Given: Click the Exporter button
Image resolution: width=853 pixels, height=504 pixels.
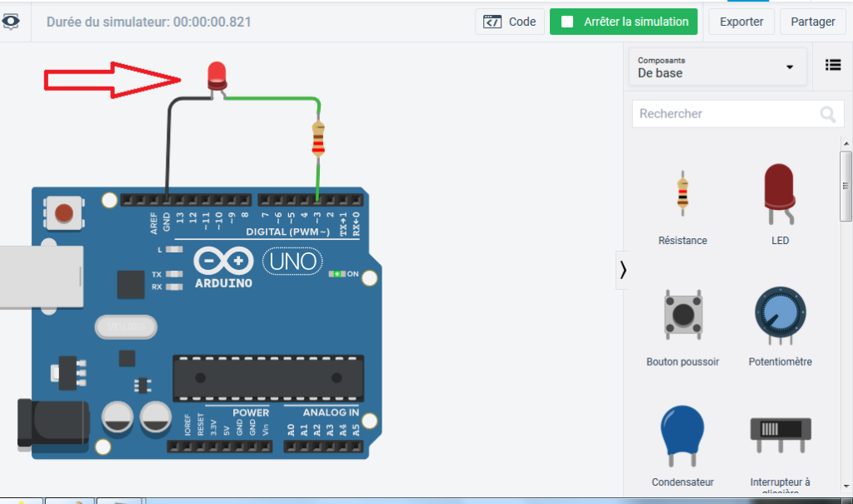Looking at the screenshot, I should (741, 22).
